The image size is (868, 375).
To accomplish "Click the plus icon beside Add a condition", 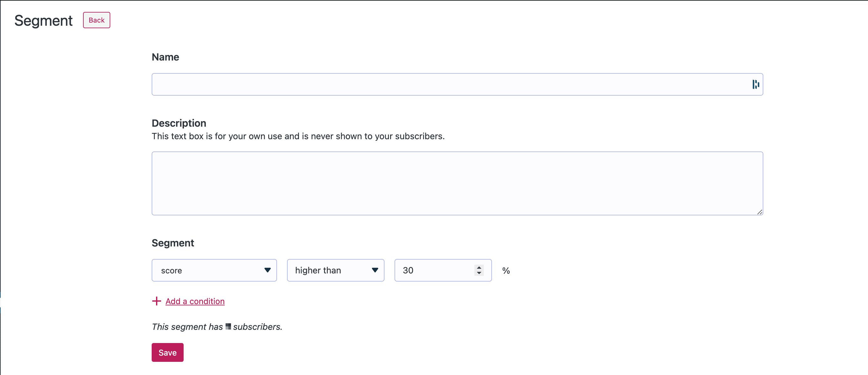I will [x=156, y=301].
